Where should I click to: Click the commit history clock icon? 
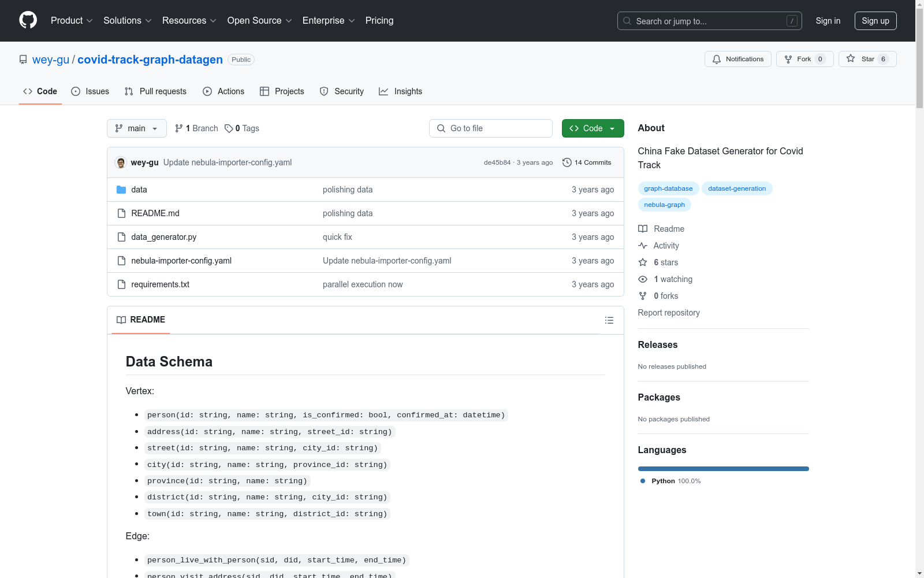(567, 162)
